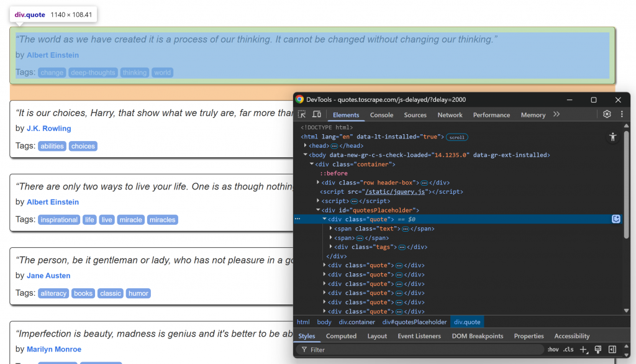Open the Computed styles tab
The width and height of the screenshot is (636, 364).
point(341,336)
